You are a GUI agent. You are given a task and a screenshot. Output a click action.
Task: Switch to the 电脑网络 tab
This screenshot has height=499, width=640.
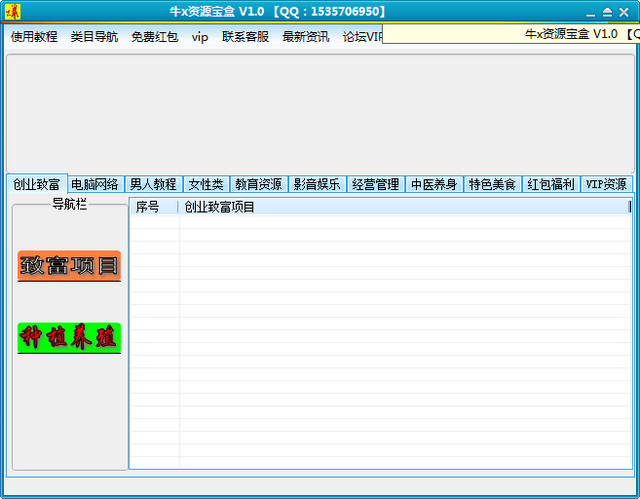coord(95,184)
